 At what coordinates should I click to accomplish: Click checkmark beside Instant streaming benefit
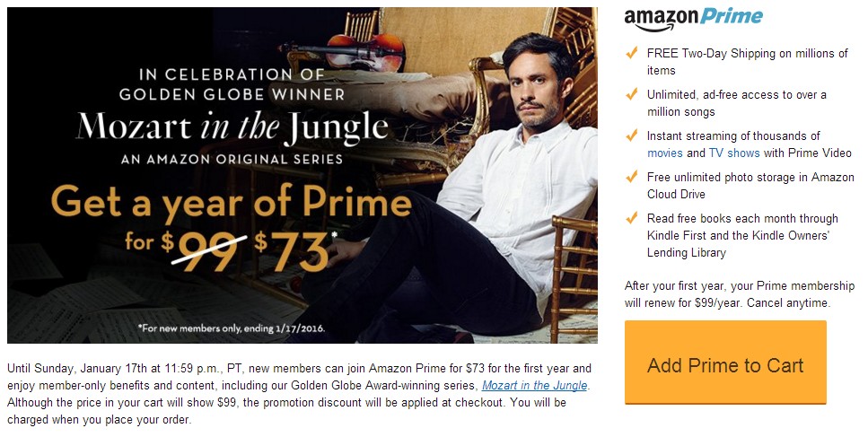(632, 135)
